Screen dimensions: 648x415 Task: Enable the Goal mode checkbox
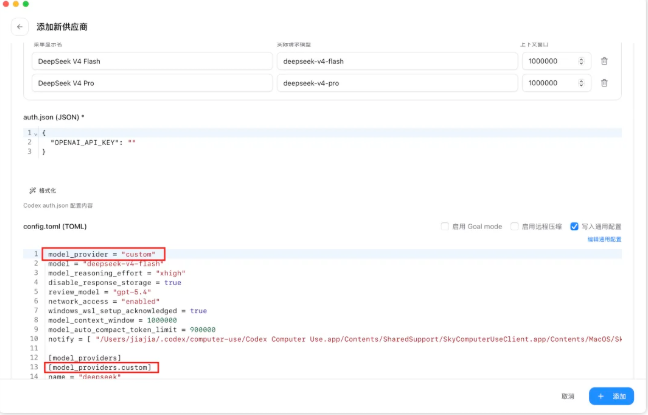[445, 227]
